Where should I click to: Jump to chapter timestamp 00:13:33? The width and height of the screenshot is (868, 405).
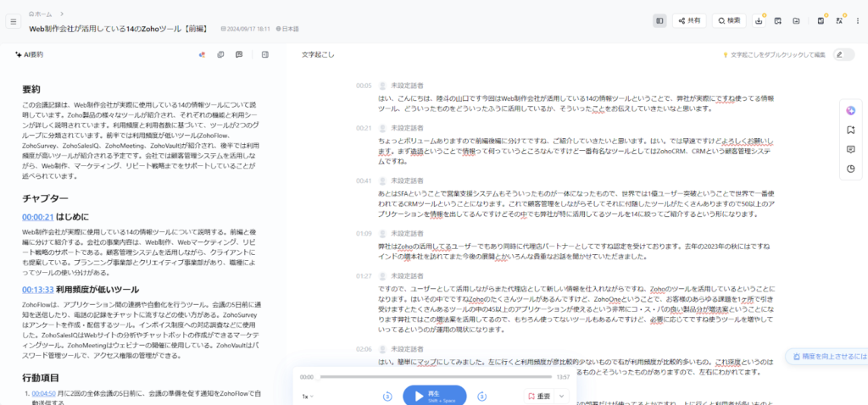tap(37, 290)
